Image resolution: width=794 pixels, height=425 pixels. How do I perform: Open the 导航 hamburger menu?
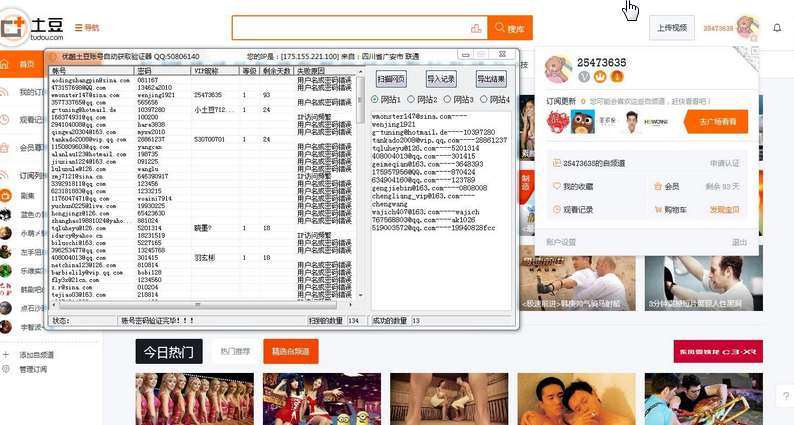(87, 28)
